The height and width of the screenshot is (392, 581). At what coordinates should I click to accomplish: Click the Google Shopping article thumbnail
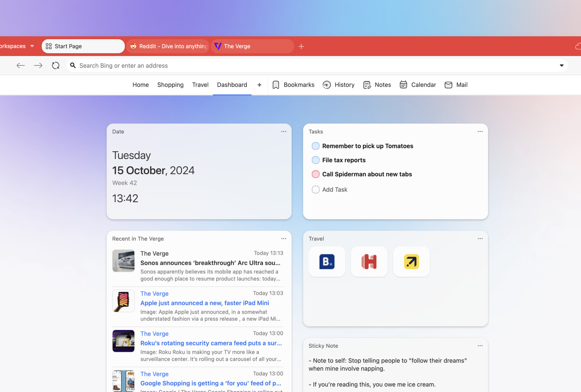[x=123, y=381]
